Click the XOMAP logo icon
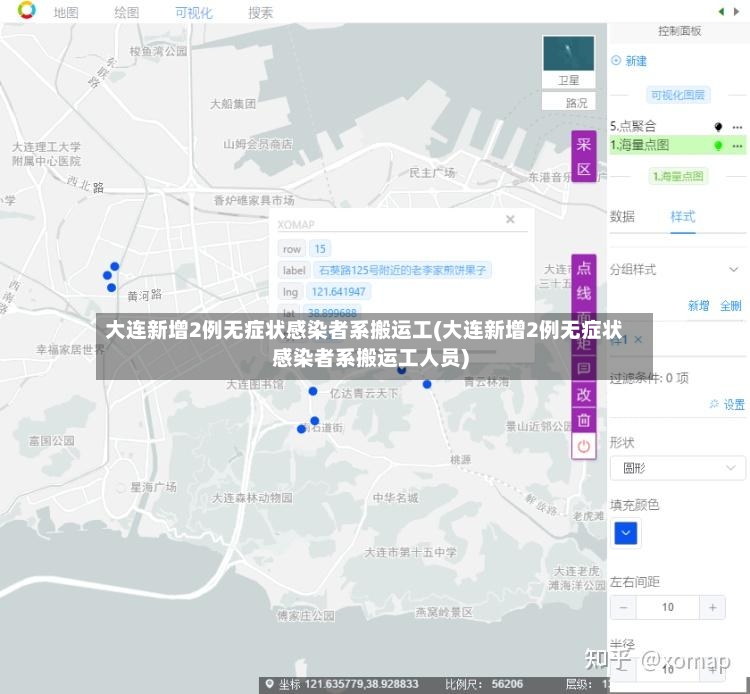750x694 pixels. [x=26, y=10]
